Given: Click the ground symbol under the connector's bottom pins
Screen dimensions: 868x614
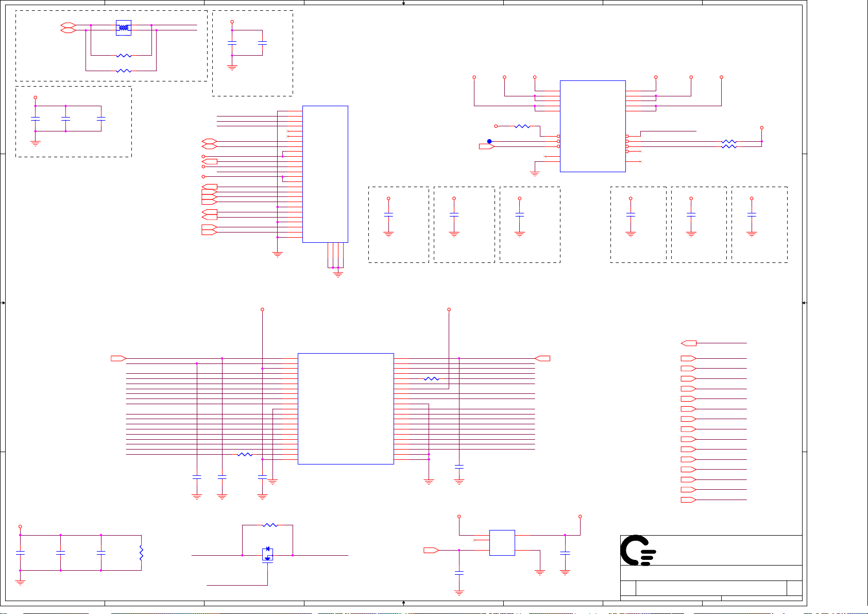Looking at the screenshot, I should coord(338,275).
